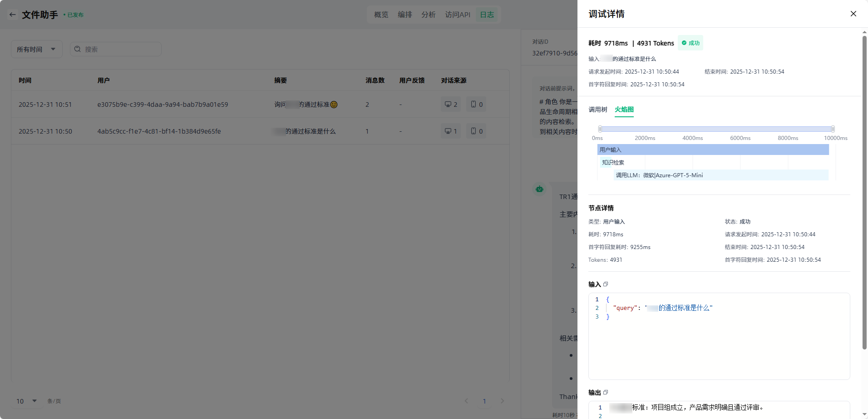Close the 调试详情 panel
The image size is (868, 419).
tap(853, 14)
